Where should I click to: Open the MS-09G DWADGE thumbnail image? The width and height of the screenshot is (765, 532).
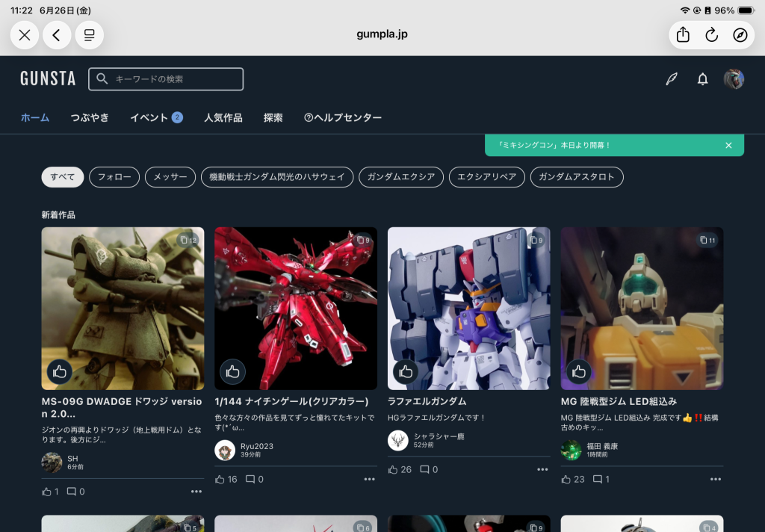[123, 309]
